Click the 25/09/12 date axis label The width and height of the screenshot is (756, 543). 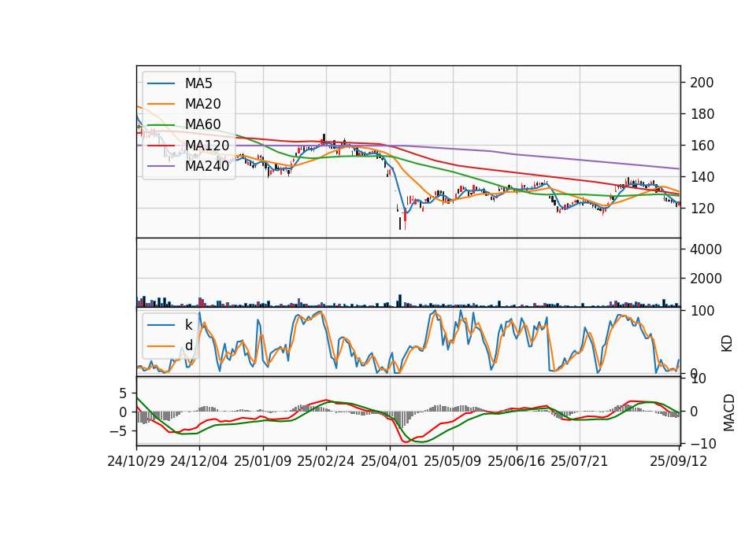678,461
